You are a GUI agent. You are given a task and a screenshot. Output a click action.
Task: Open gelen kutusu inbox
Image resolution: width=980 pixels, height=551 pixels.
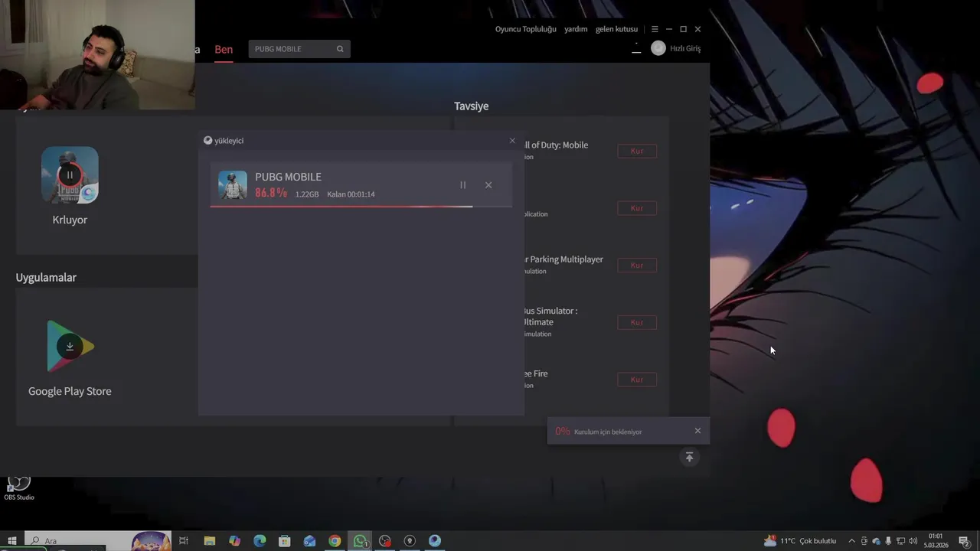coord(616,29)
